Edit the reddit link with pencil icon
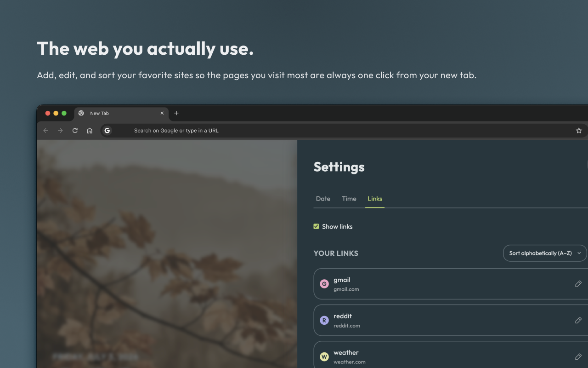Screen dimensions: 588x368 pos(578,320)
